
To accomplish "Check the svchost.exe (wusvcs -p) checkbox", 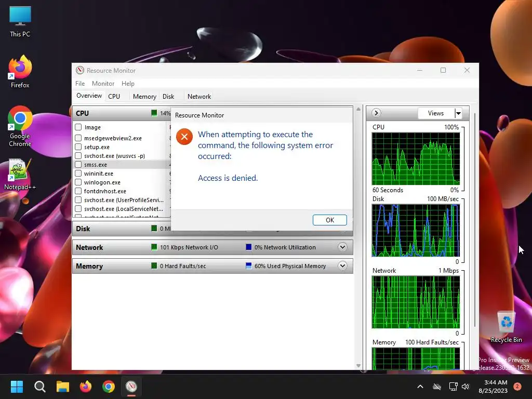I will click(78, 156).
